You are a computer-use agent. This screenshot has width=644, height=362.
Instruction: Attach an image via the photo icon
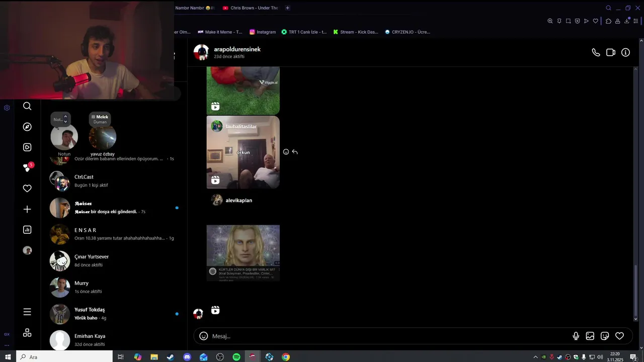point(590,336)
